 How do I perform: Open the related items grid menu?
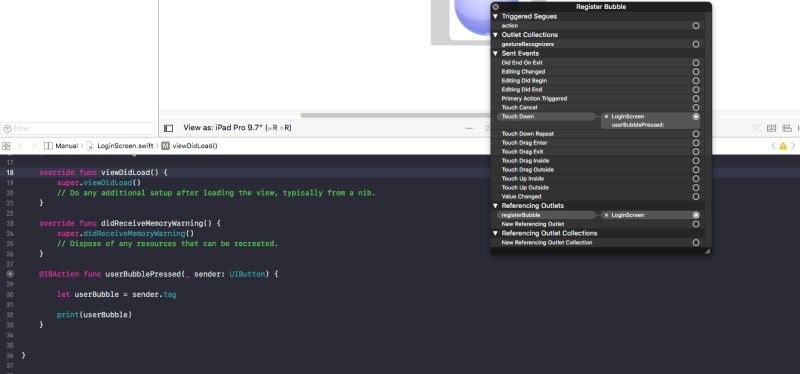pos(6,146)
